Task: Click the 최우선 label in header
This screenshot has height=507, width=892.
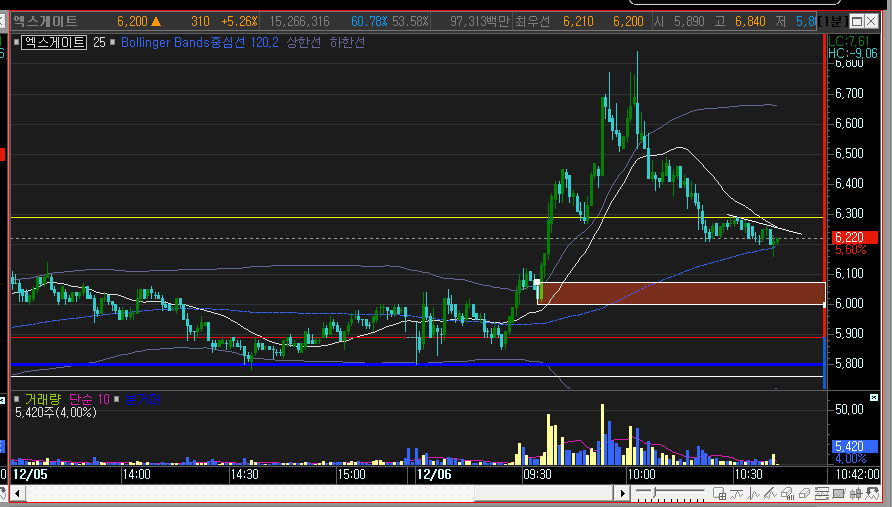Action: (532, 22)
